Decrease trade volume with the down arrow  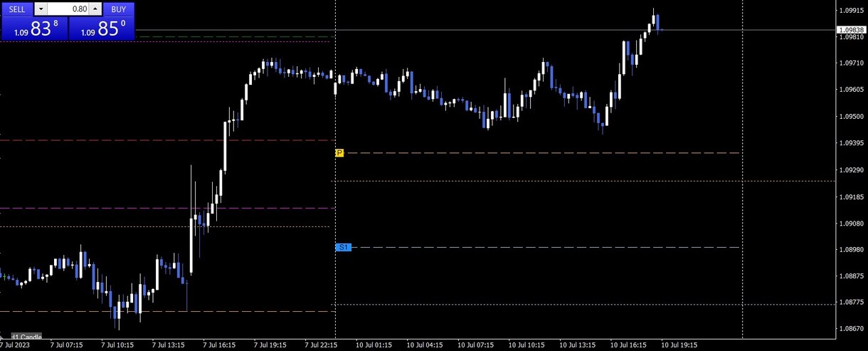click(41, 9)
